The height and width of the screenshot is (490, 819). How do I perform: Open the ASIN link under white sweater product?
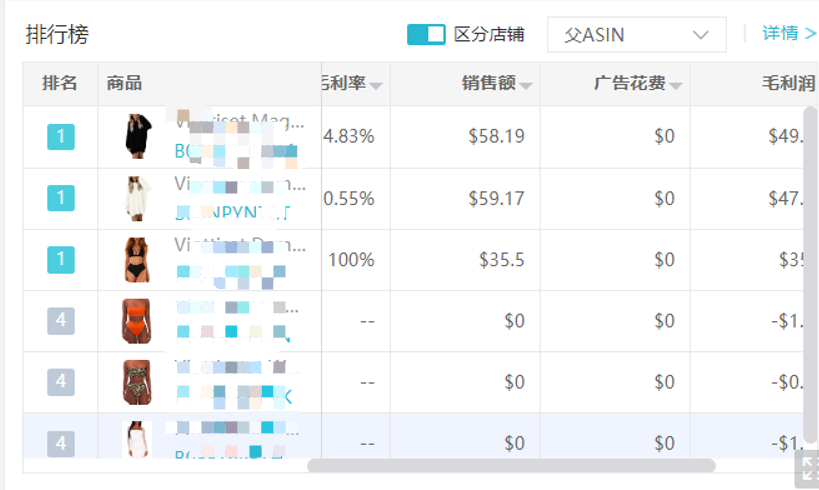coord(232,213)
